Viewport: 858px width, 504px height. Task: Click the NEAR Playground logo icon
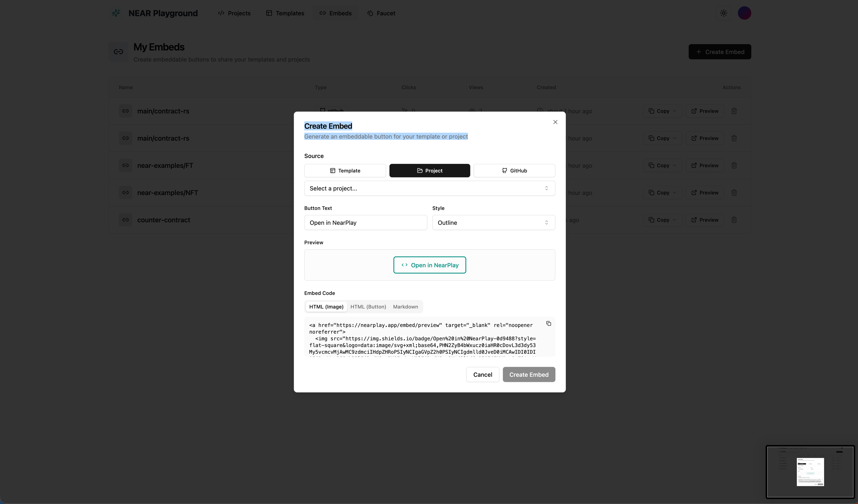(x=116, y=13)
